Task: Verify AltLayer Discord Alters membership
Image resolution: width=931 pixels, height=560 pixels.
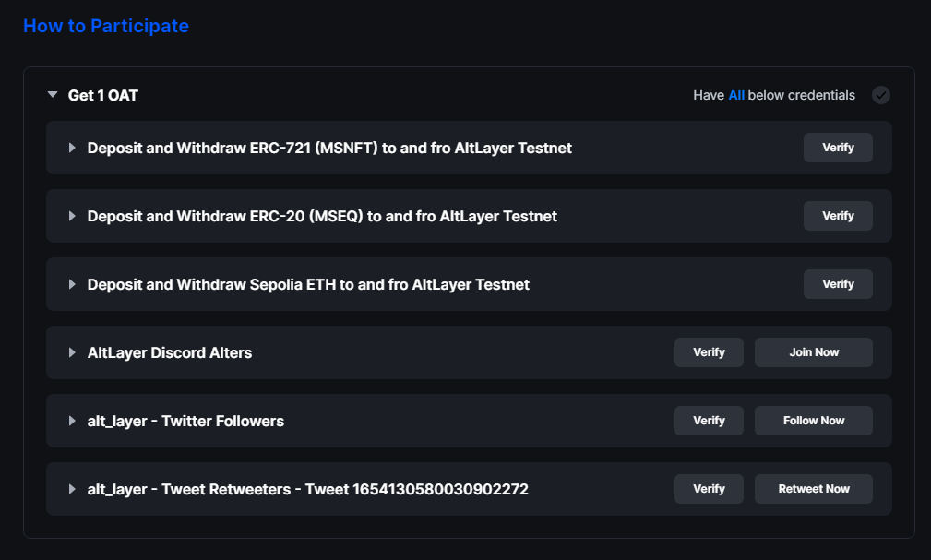Action: click(709, 352)
